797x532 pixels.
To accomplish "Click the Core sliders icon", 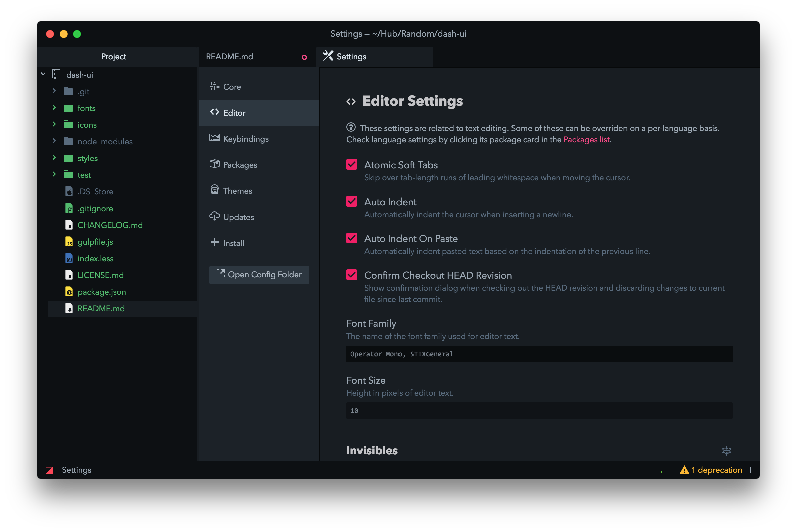I will point(214,86).
